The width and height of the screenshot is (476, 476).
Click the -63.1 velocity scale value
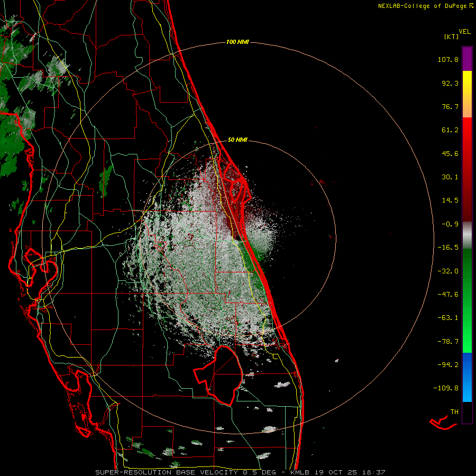click(448, 318)
